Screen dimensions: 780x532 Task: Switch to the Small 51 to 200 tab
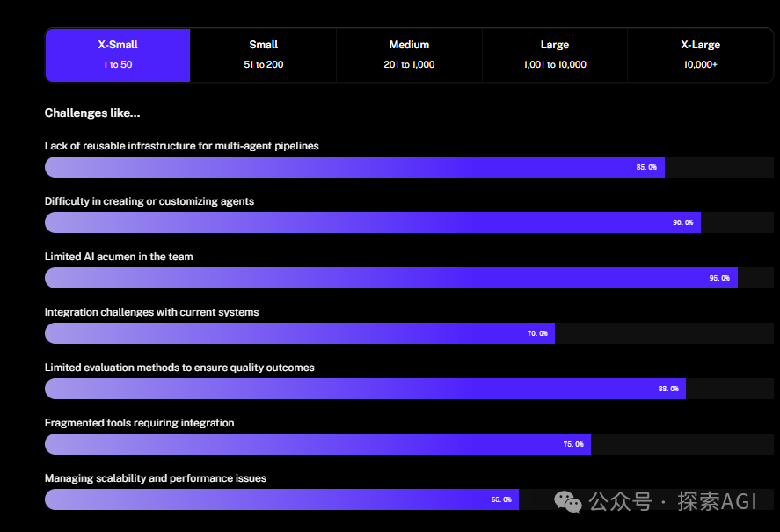tap(263, 55)
